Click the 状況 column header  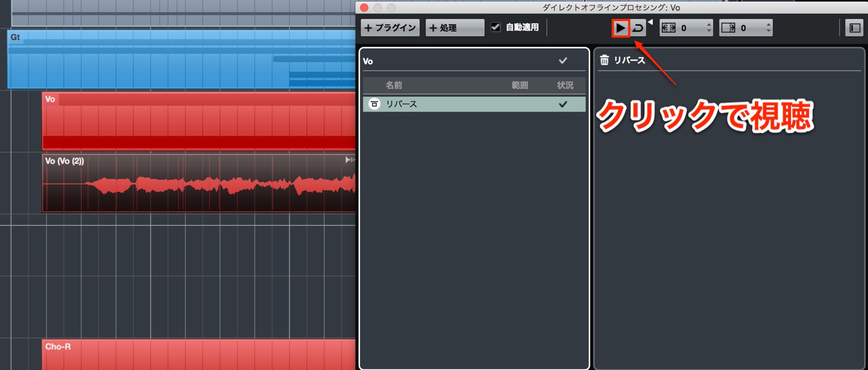point(566,86)
